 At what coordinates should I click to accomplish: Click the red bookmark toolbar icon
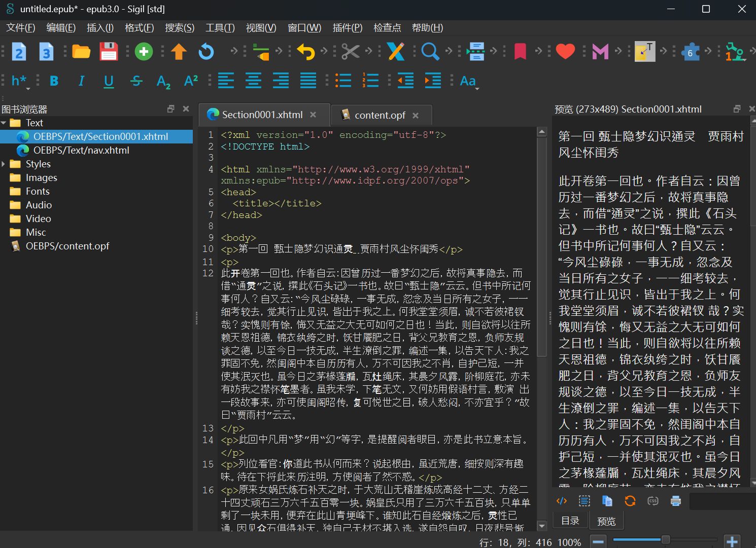[520, 52]
